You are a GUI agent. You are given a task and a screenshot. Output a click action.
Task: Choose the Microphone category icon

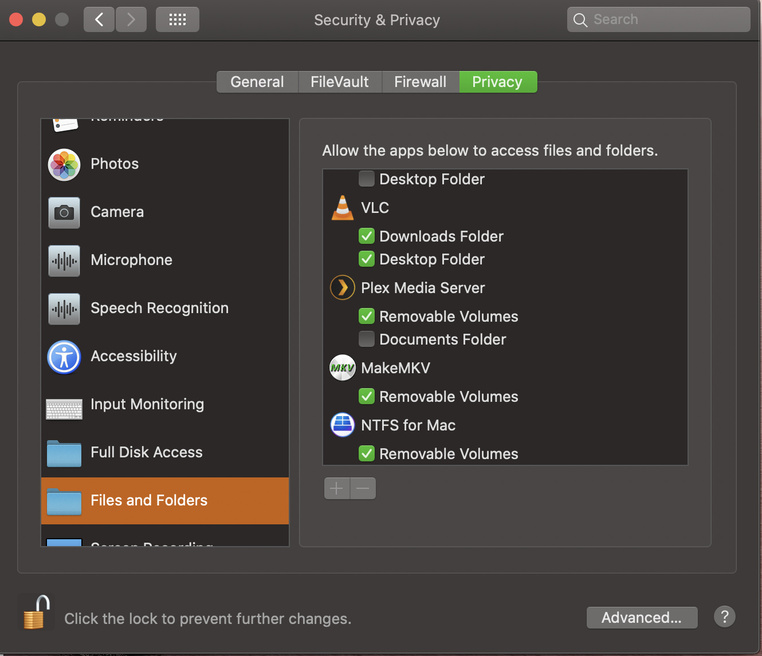[x=64, y=260]
